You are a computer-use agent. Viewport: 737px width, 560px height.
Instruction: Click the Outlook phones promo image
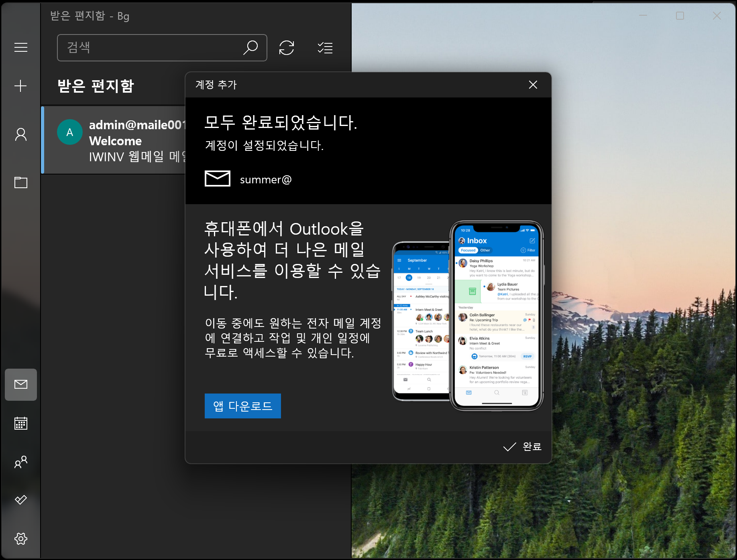(x=468, y=316)
